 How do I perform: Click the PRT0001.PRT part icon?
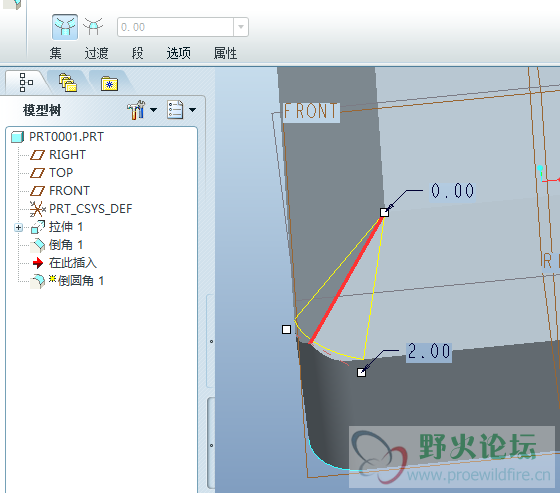pyautogui.click(x=18, y=137)
